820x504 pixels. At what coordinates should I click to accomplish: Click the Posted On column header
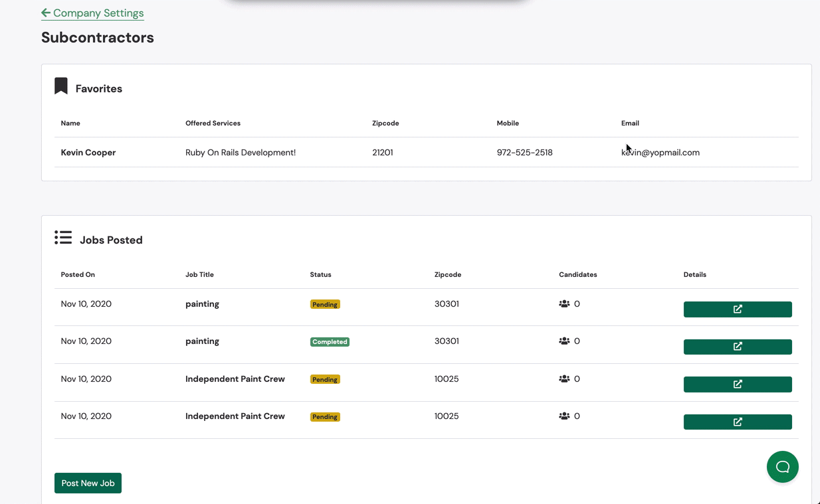coord(78,274)
